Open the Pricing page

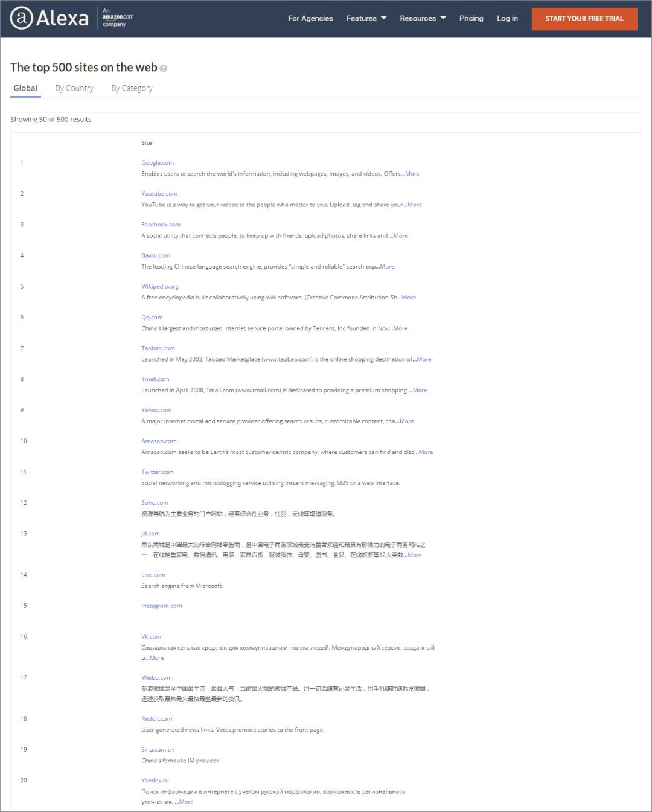(471, 18)
